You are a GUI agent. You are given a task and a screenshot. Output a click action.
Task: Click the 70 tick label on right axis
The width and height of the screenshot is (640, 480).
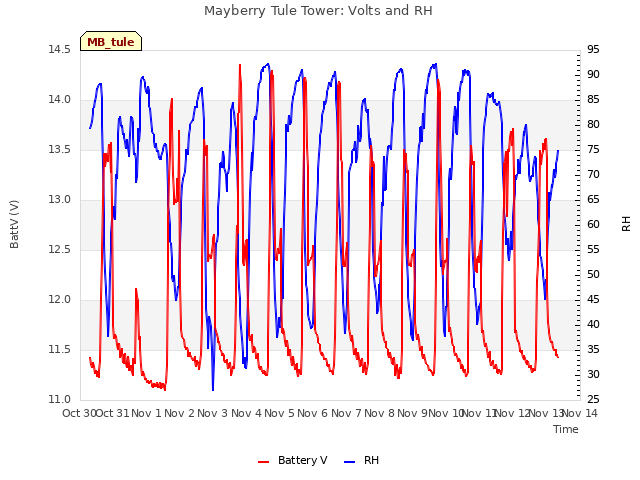coord(593,175)
